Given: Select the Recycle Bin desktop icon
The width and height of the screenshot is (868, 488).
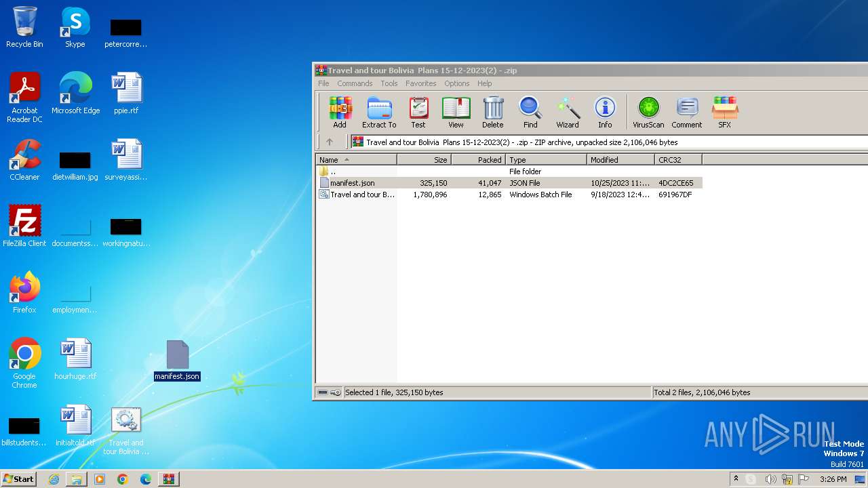Looking at the screenshot, I should point(24,27).
